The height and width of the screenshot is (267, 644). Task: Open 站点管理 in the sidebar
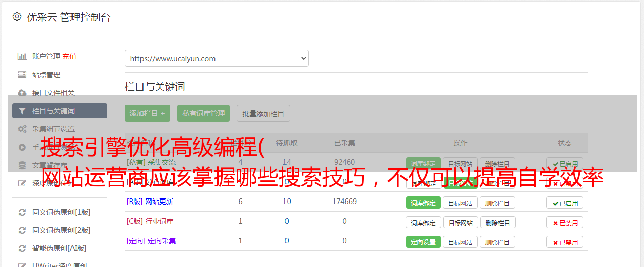[46, 75]
